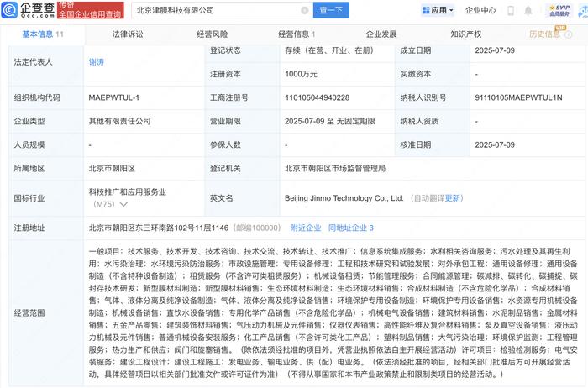
Task: Expand the 科技推广和应用服务业 (M75) industry chevron
Action: point(123,204)
